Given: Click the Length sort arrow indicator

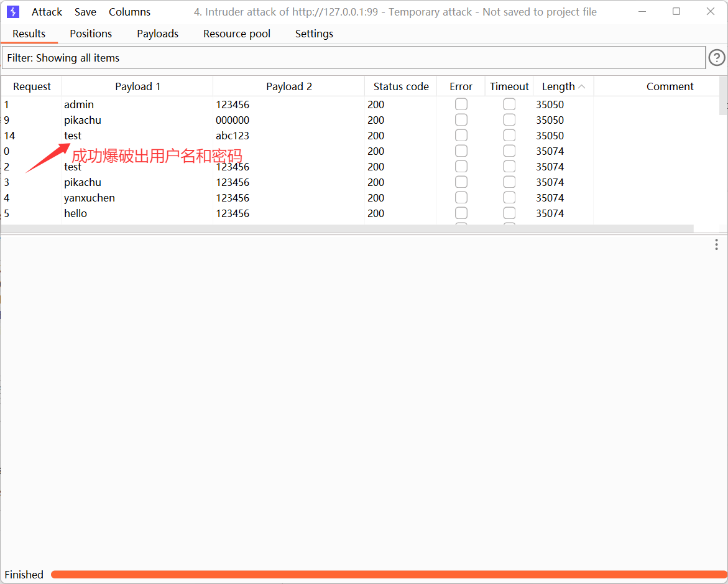Looking at the screenshot, I should pos(582,86).
